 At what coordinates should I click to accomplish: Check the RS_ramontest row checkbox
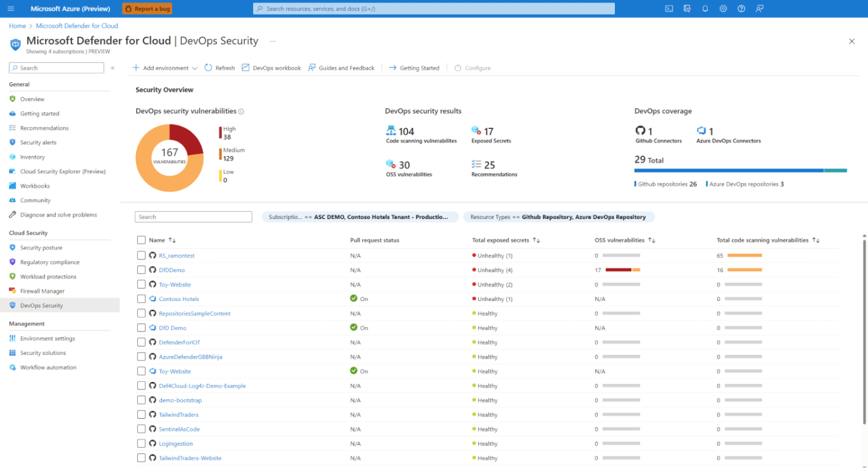141,256
